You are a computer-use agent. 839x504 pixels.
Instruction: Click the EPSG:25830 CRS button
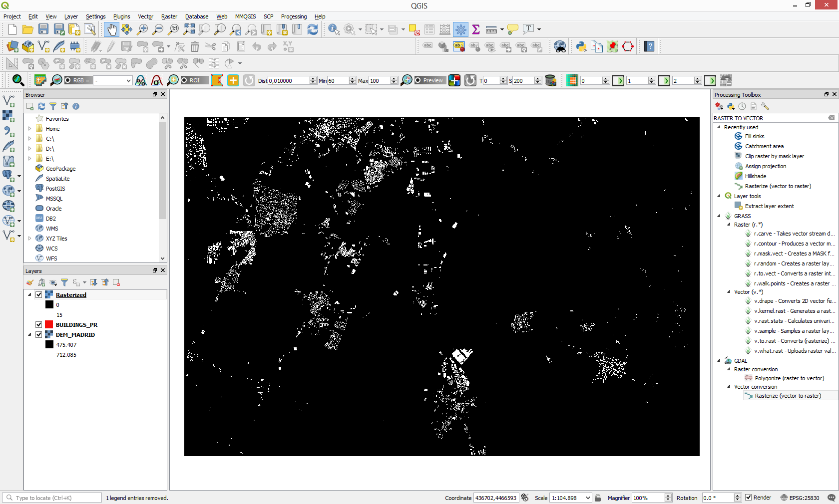[800, 498]
